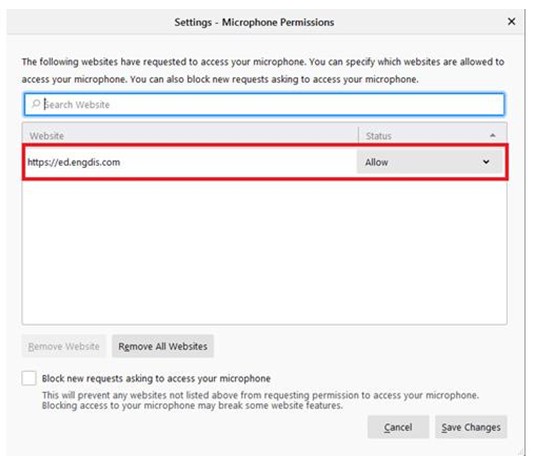Click Save Changes button

(x=471, y=427)
